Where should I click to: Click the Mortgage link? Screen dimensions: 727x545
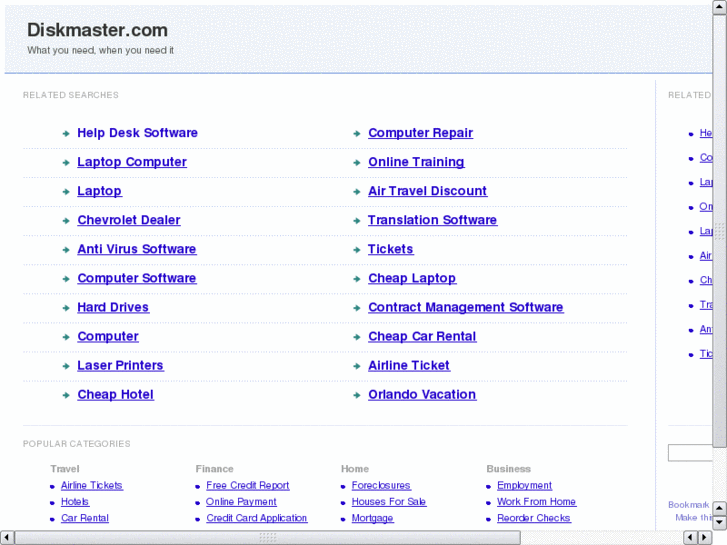coord(372,518)
